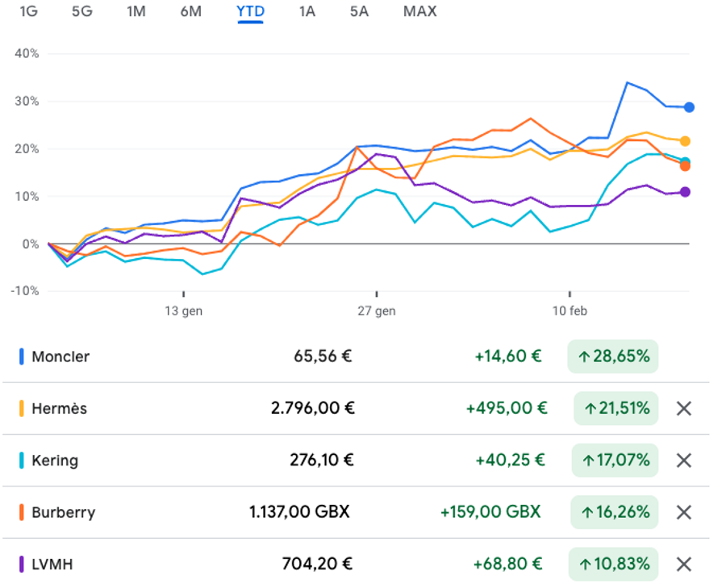Click the Burberry orange color marker

point(21,512)
